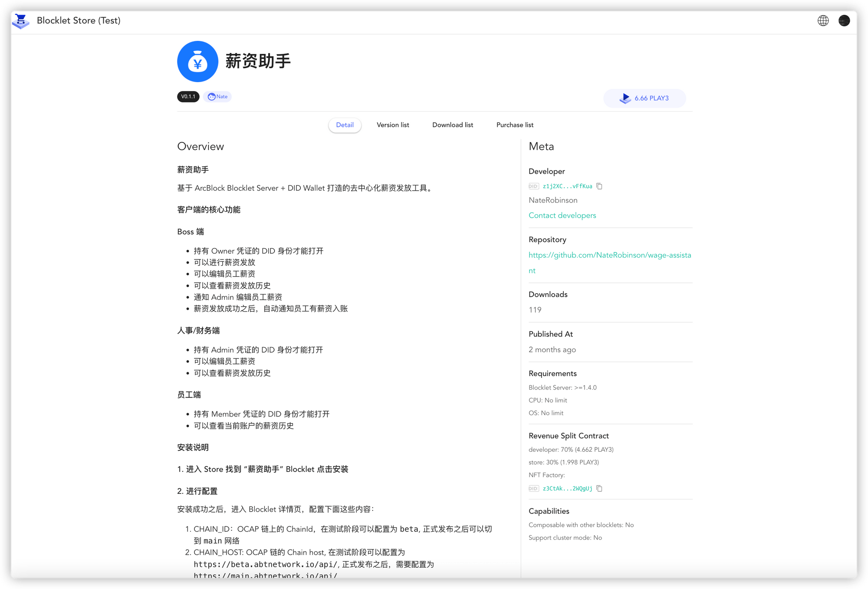This screenshot has height=589, width=868.
Task: Click the Contact developers link
Action: click(562, 215)
